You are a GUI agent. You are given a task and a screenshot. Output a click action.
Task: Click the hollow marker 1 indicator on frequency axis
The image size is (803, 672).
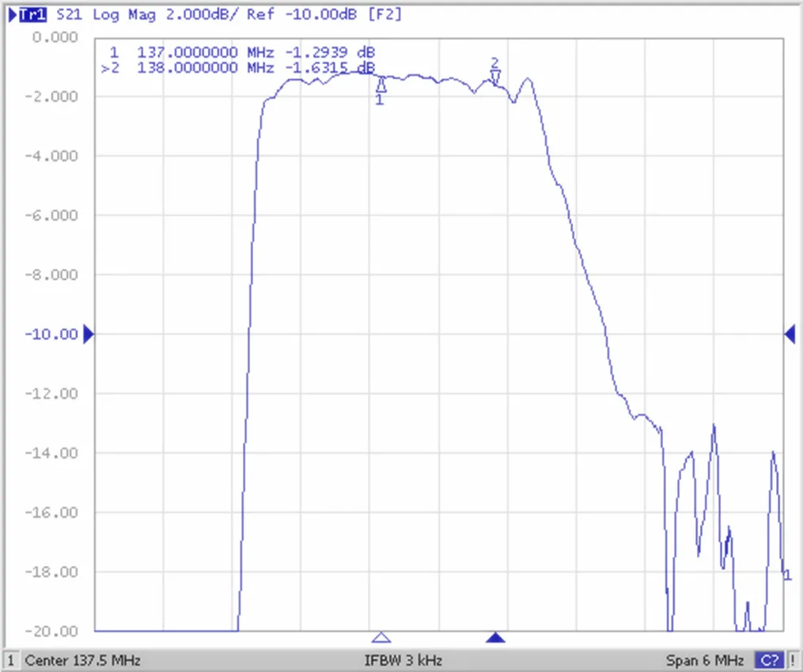point(381,637)
